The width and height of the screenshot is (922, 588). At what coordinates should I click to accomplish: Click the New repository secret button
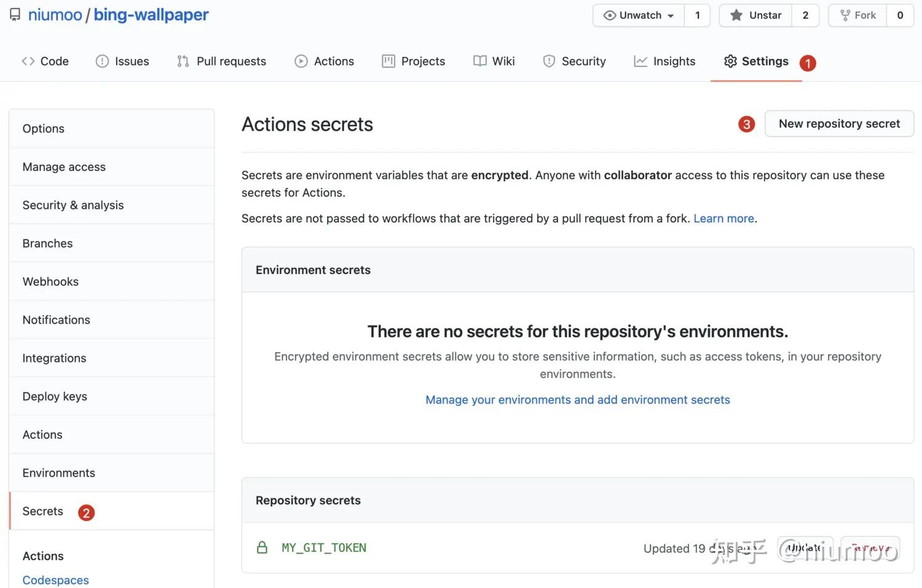point(838,123)
